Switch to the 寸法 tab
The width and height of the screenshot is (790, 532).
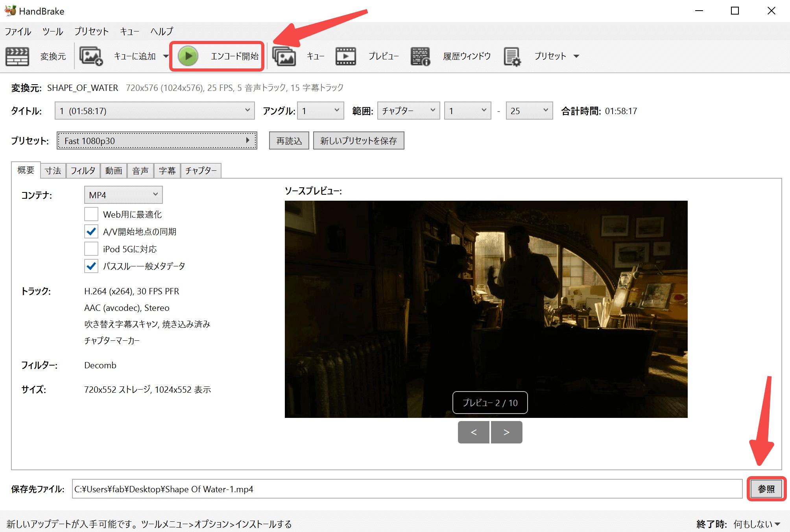pos(53,170)
